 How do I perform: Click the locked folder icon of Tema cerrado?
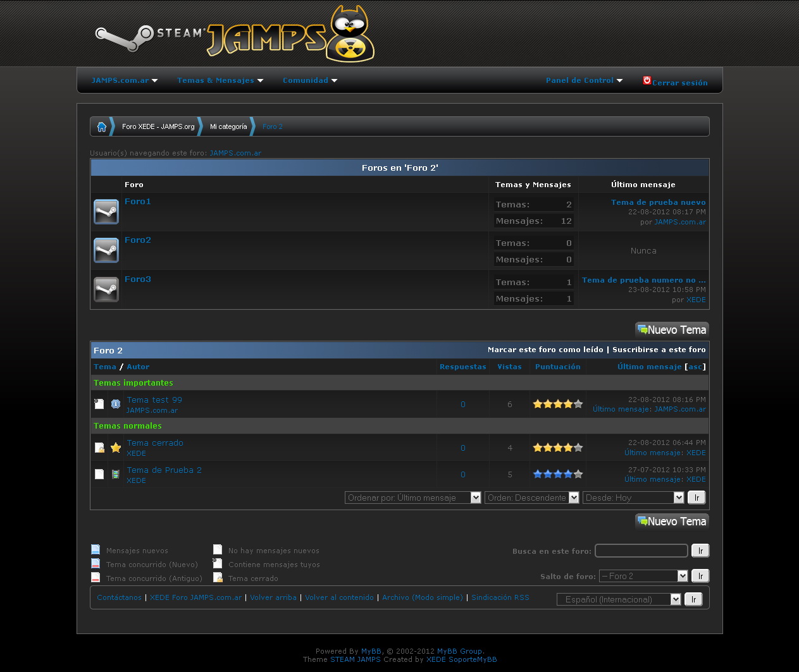coord(99,448)
